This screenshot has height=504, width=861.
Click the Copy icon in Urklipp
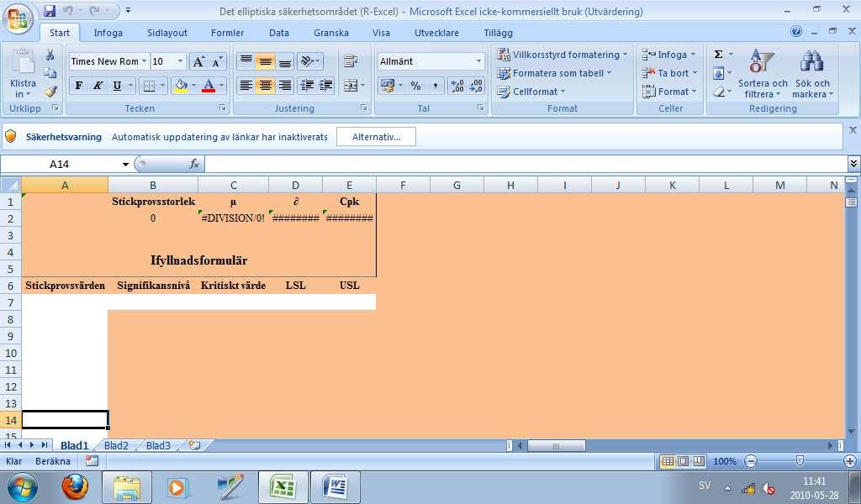click(x=50, y=73)
